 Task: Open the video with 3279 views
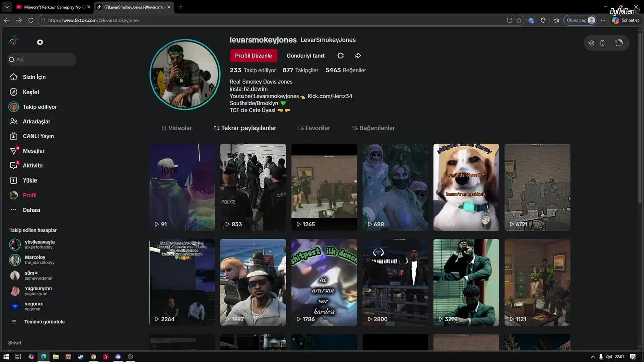pyautogui.click(x=466, y=282)
